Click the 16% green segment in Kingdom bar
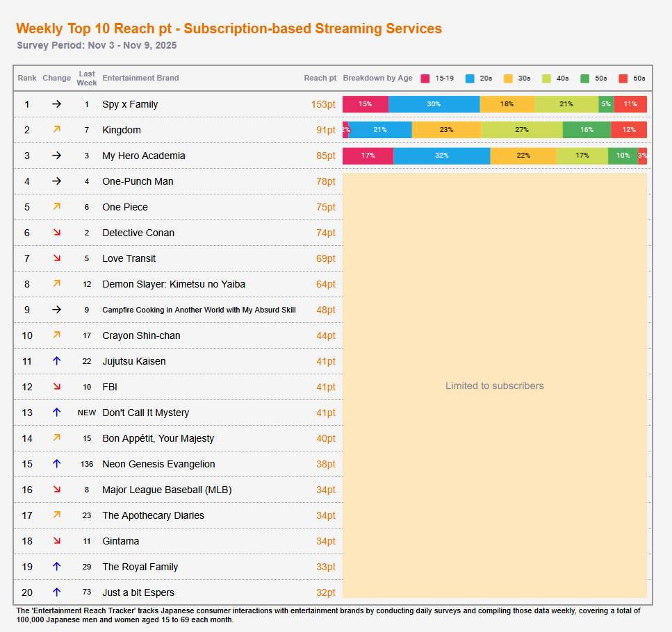Image resolution: width=672 pixels, height=632 pixels. [587, 130]
